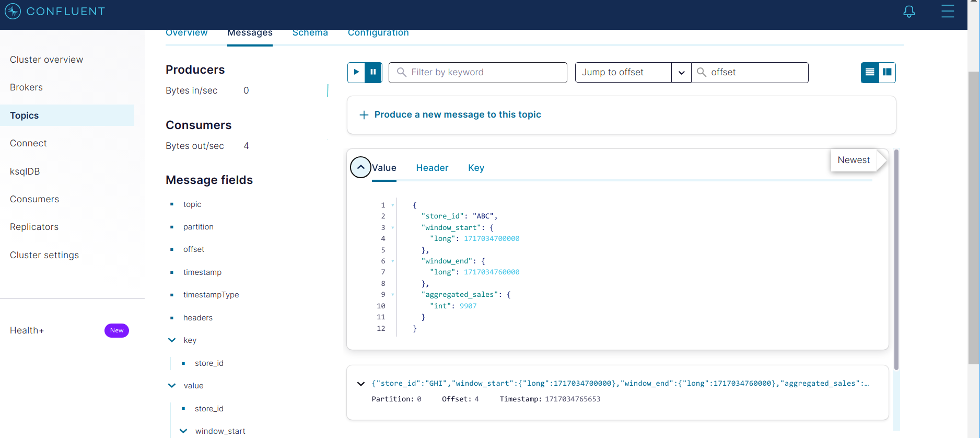Click the Filter by keyword field
980x438 pixels.
pyautogui.click(x=478, y=73)
